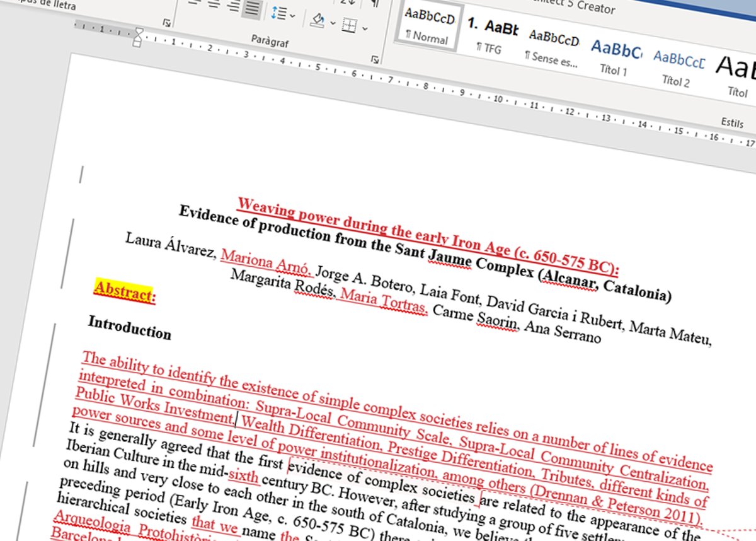Click the Estils group label
Viewport: 756px width, 541px height.
click(732, 122)
